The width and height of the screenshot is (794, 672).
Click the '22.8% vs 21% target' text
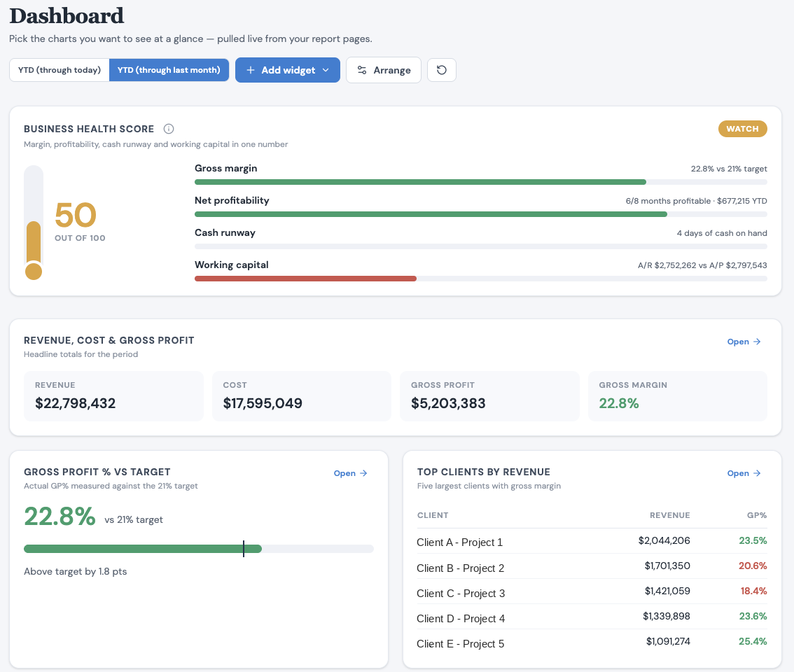729,169
